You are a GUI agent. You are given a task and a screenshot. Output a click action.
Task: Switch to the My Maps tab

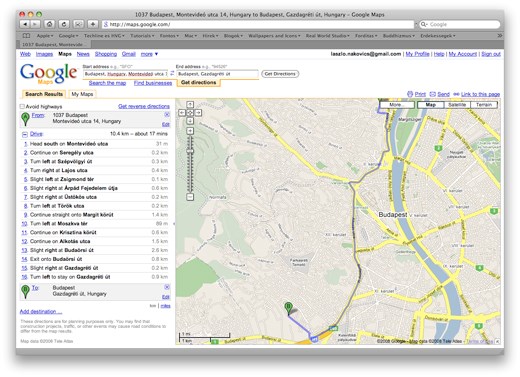pos(82,94)
